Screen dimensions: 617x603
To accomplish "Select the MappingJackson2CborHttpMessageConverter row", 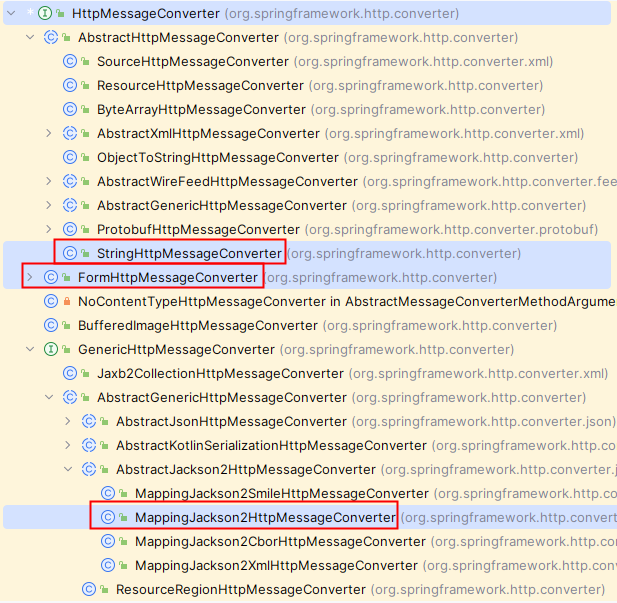I will click(307, 542).
